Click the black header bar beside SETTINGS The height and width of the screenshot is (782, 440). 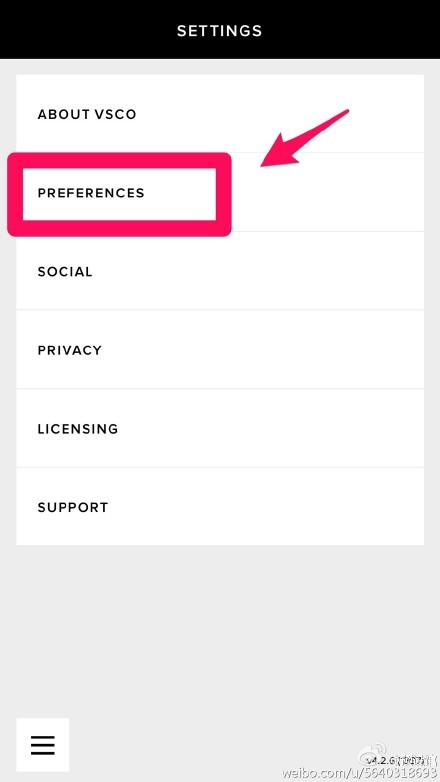(349, 30)
